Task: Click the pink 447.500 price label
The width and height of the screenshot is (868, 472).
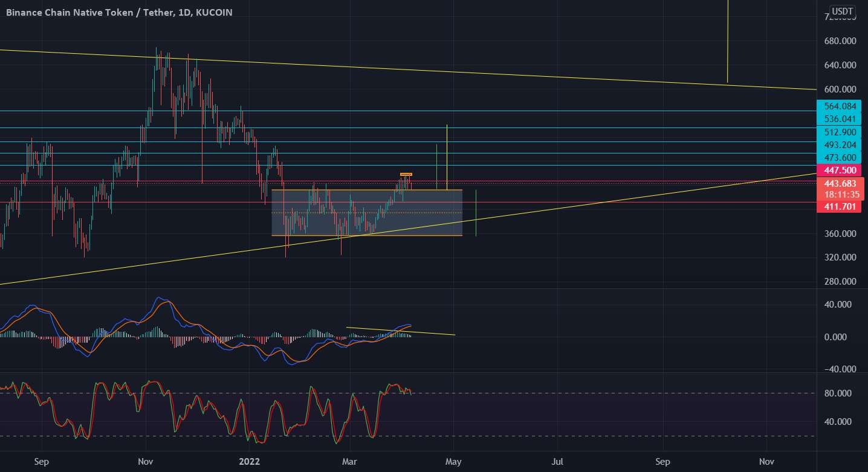Action: 840,170
